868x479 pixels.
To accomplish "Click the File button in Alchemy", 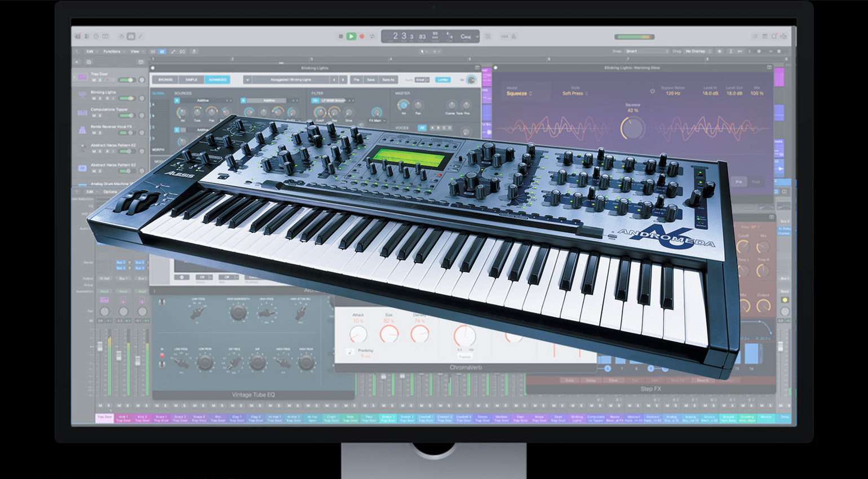I will tap(357, 79).
